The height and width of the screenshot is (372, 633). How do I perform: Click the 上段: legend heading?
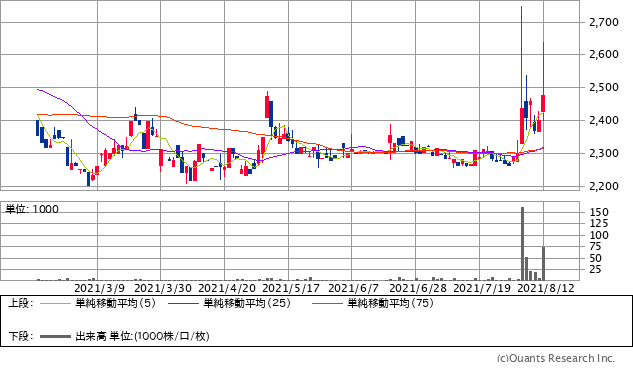[x=20, y=303]
